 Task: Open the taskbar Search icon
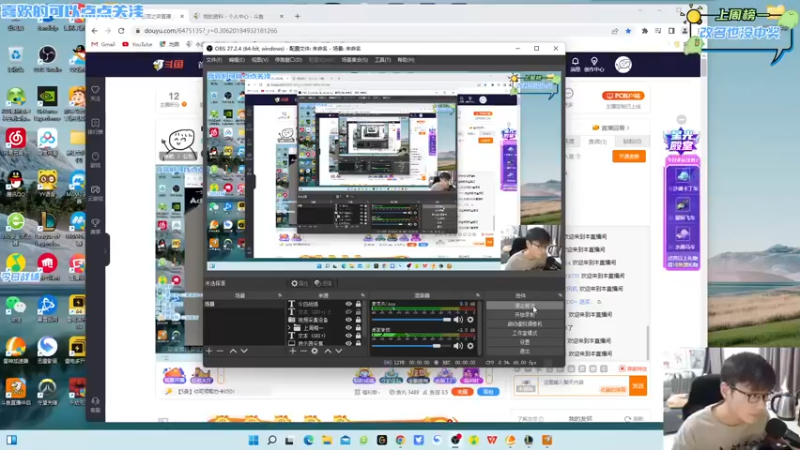point(271,440)
